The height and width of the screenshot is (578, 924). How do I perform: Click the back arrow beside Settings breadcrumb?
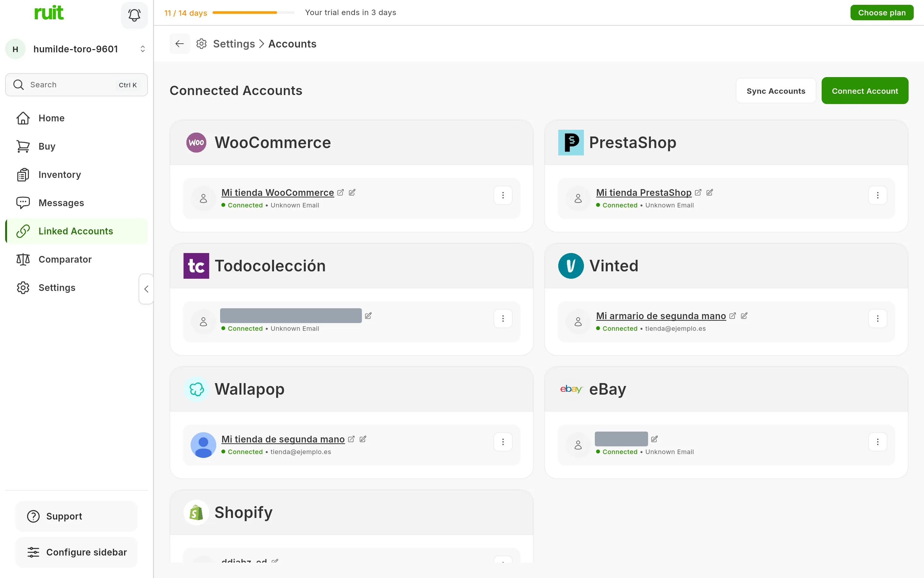point(179,44)
